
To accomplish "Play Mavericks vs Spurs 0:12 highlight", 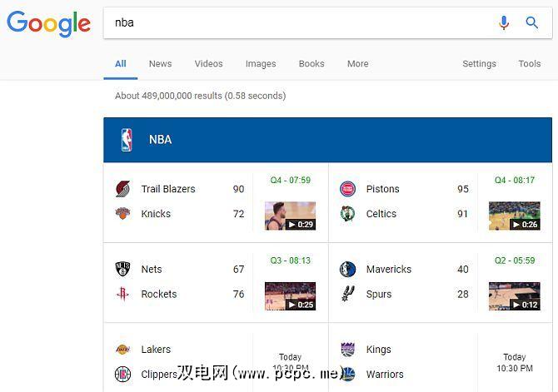I will coord(515,296).
